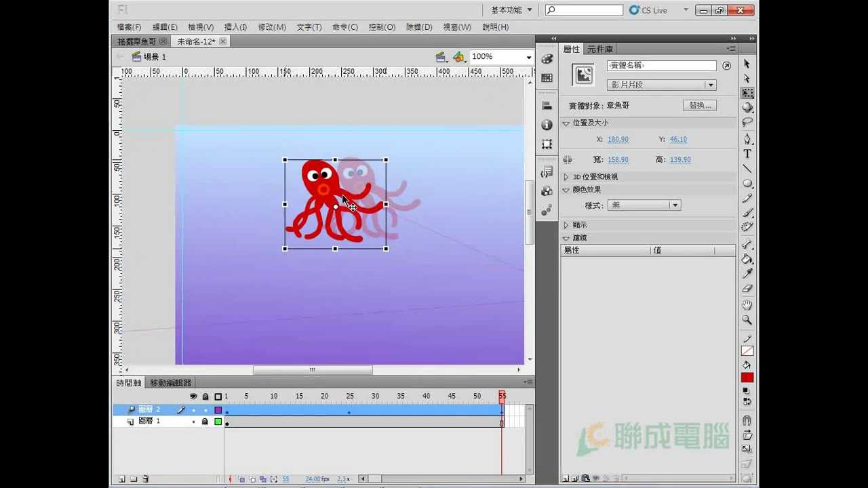Open the 基本功能 workspace dropdown
Viewport: 868px width, 488px height.
click(x=512, y=10)
